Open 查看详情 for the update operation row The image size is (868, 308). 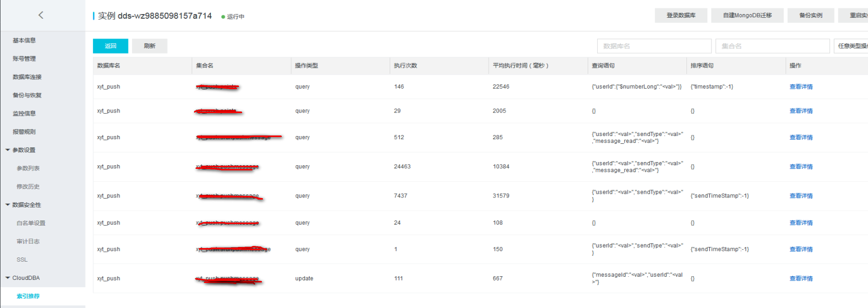[x=801, y=278]
